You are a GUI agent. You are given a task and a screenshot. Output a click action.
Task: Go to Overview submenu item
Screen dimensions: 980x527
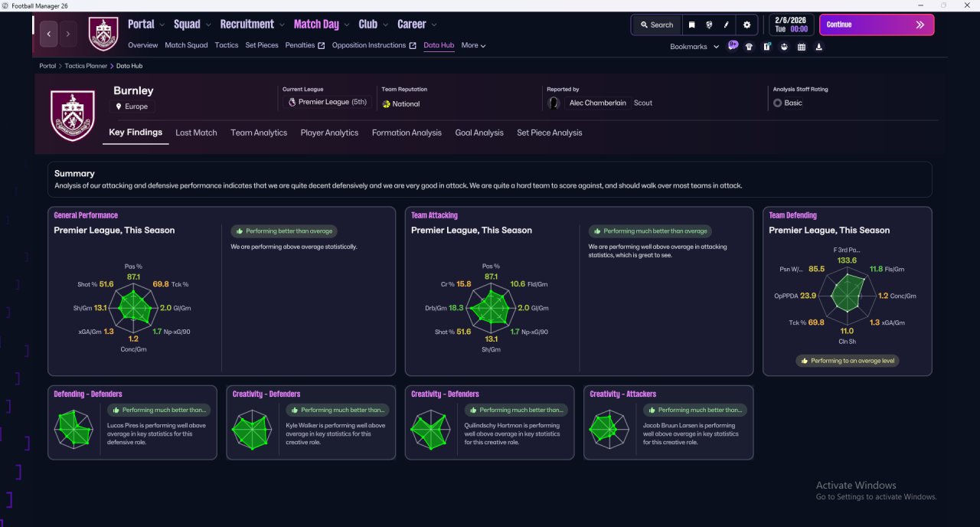[x=143, y=45]
